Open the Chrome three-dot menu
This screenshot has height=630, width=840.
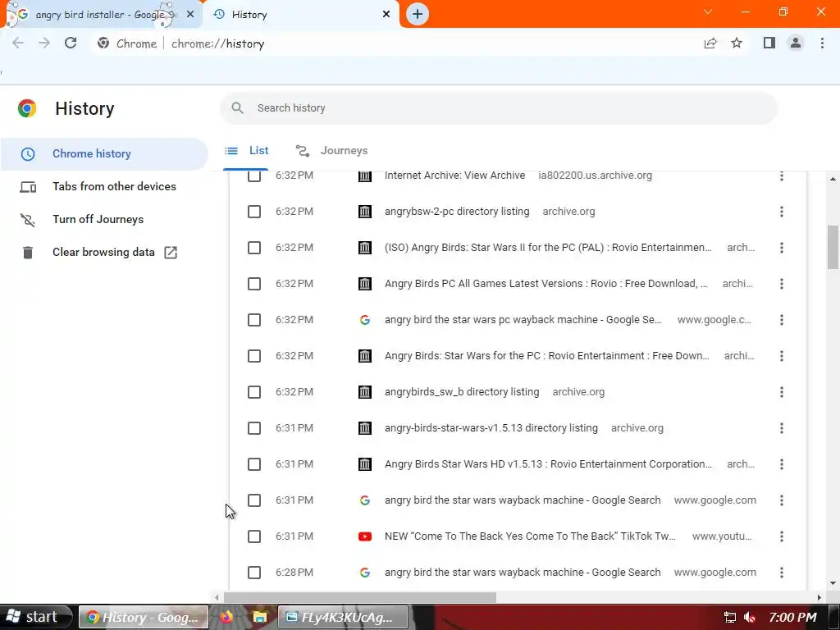tap(822, 43)
